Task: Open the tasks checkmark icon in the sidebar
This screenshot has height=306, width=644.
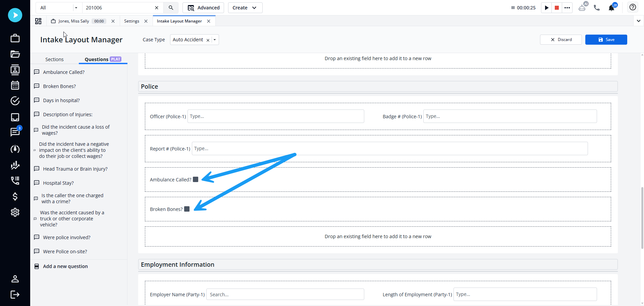Action: click(x=15, y=101)
